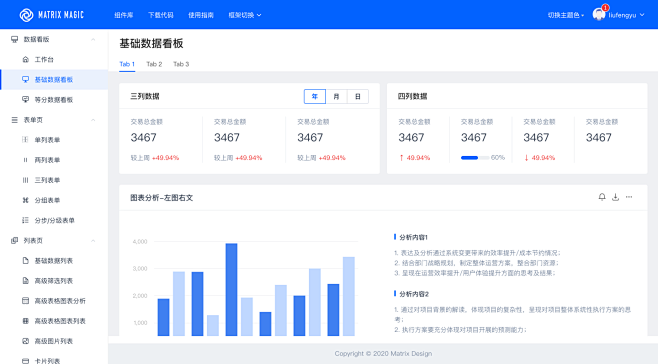
Task: Switch to Tab 2
Action: (x=154, y=64)
